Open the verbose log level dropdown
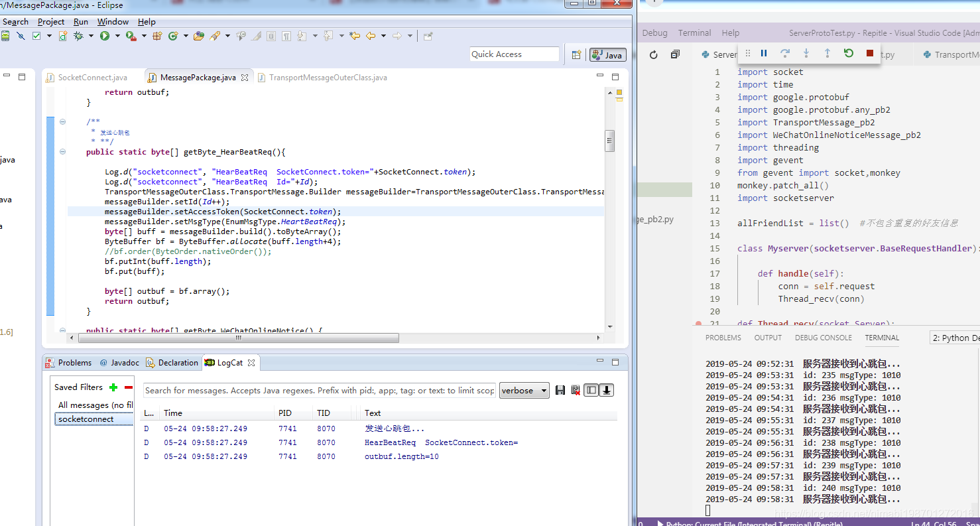Screen dimensions: 980x526 [x=524, y=391]
